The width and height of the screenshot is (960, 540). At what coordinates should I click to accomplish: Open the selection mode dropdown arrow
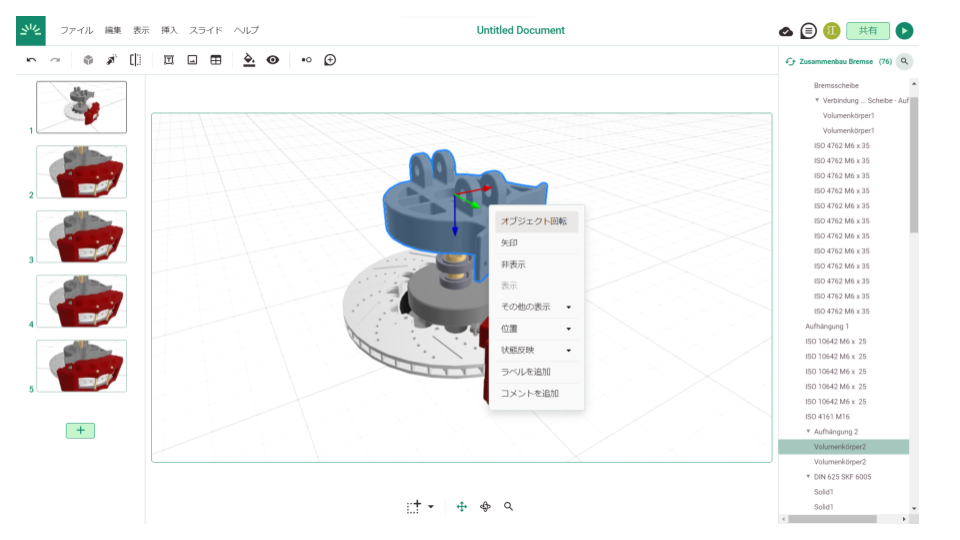point(431,507)
